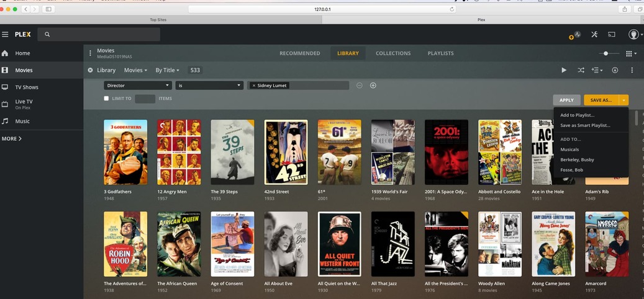Click the download sync icon
This screenshot has width=644, height=299.
coord(615,70)
